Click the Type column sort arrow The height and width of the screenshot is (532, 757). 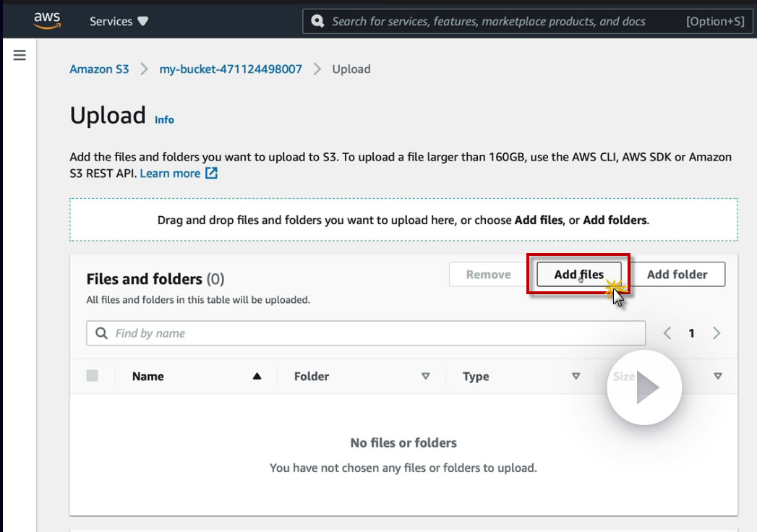coord(576,376)
